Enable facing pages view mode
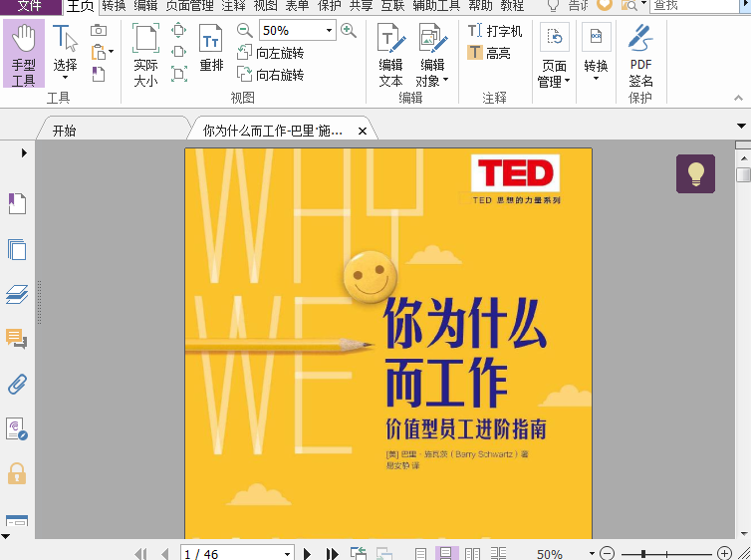 click(x=472, y=554)
